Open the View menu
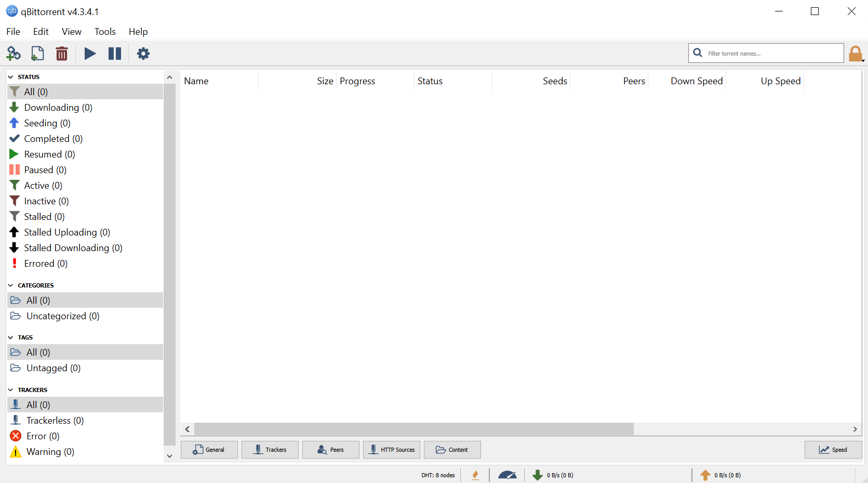 pos(72,32)
